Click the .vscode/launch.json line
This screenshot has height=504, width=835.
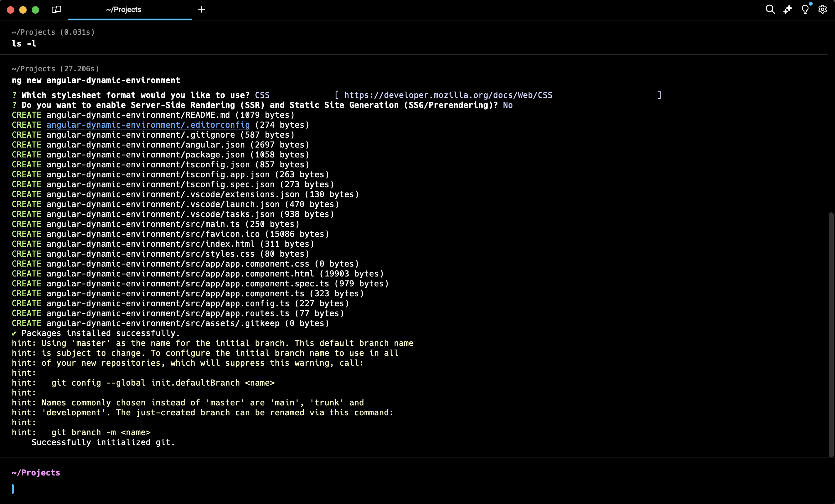click(176, 204)
